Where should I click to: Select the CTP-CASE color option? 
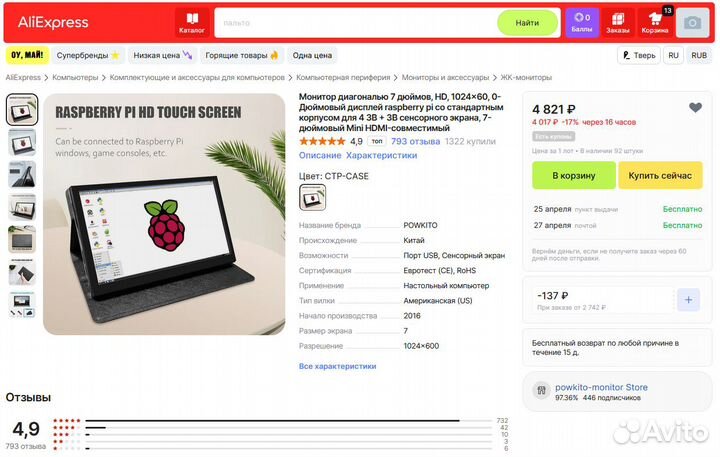[x=312, y=197]
